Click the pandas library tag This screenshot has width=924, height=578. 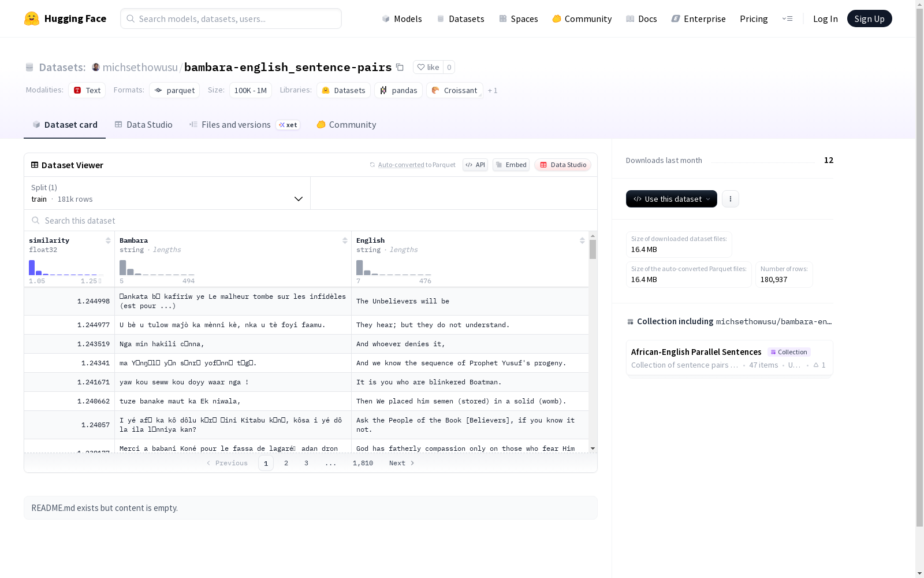(x=398, y=90)
